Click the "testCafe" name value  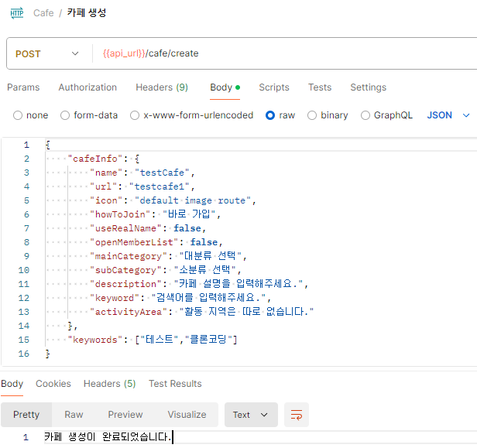coord(162,173)
